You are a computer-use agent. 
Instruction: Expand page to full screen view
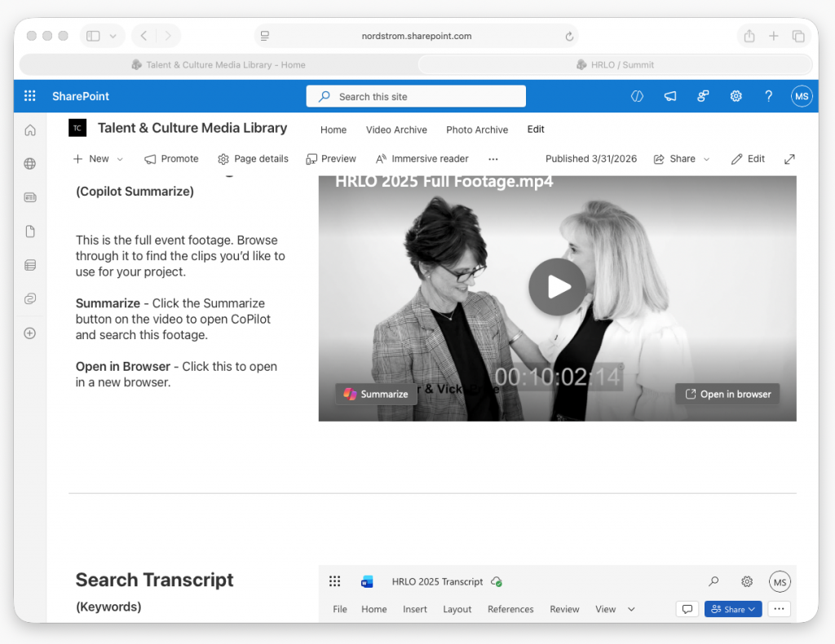pyautogui.click(x=789, y=159)
